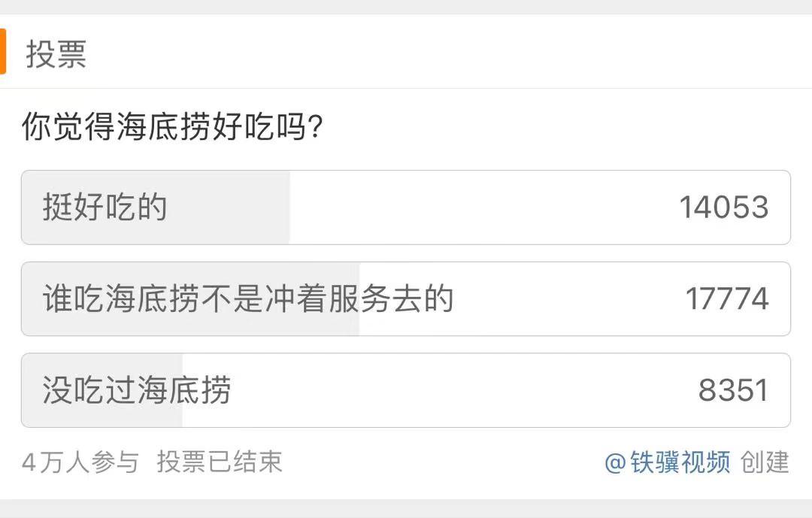
Task: Click the 投票 section header
Action: 56,54
